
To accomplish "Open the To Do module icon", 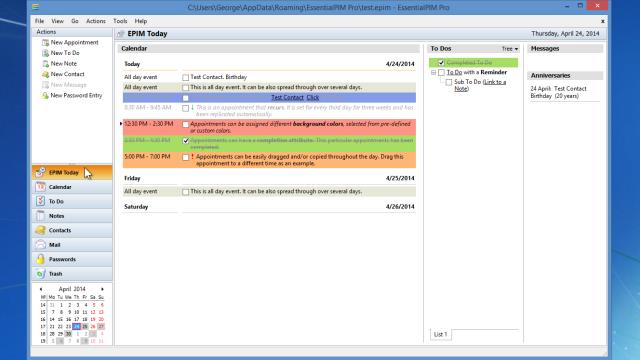I will tap(40, 201).
